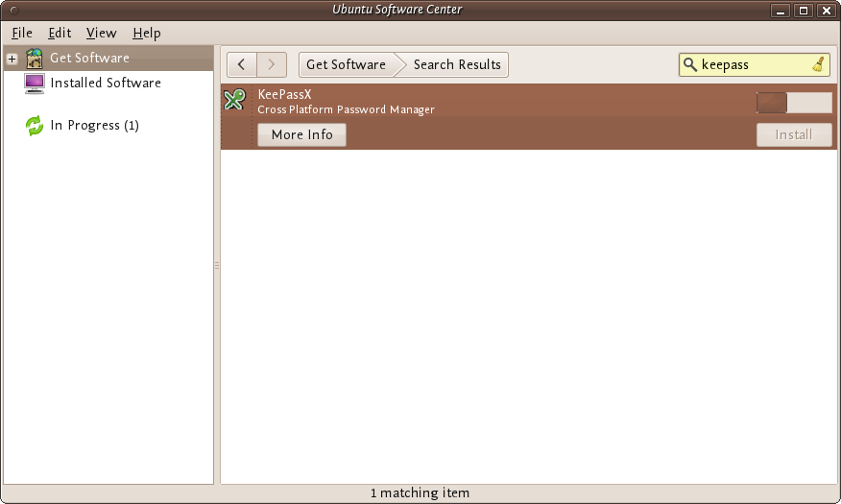
Task: Go forward with the right arrow button
Action: point(272,64)
